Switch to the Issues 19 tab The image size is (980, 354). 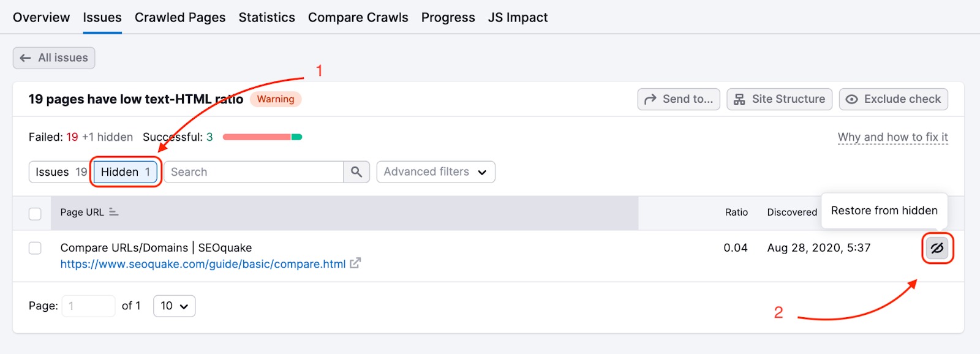(x=61, y=172)
